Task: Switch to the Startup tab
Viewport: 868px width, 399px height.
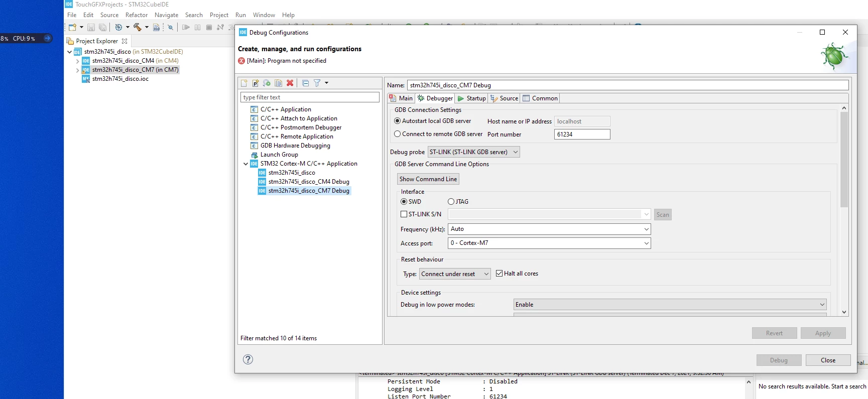Action: (x=471, y=98)
